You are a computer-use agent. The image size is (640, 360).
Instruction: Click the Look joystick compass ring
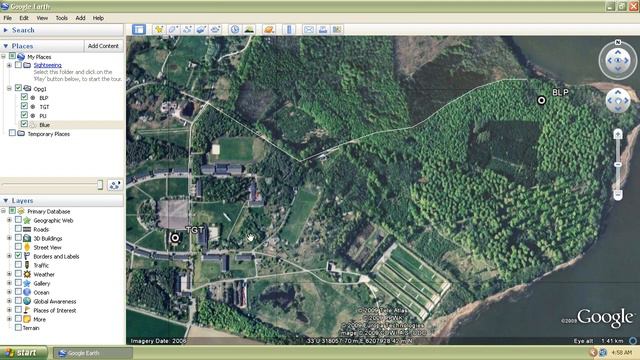point(618,60)
